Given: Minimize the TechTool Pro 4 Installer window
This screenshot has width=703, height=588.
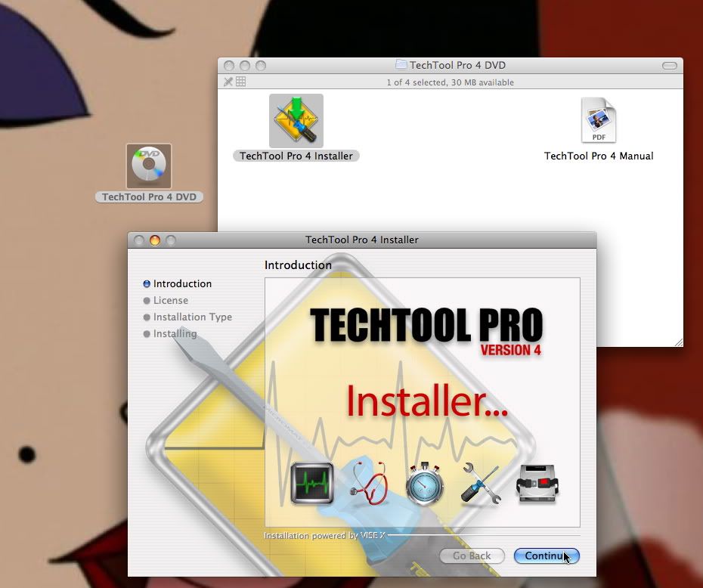Looking at the screenshot, I should pos(155,240).
